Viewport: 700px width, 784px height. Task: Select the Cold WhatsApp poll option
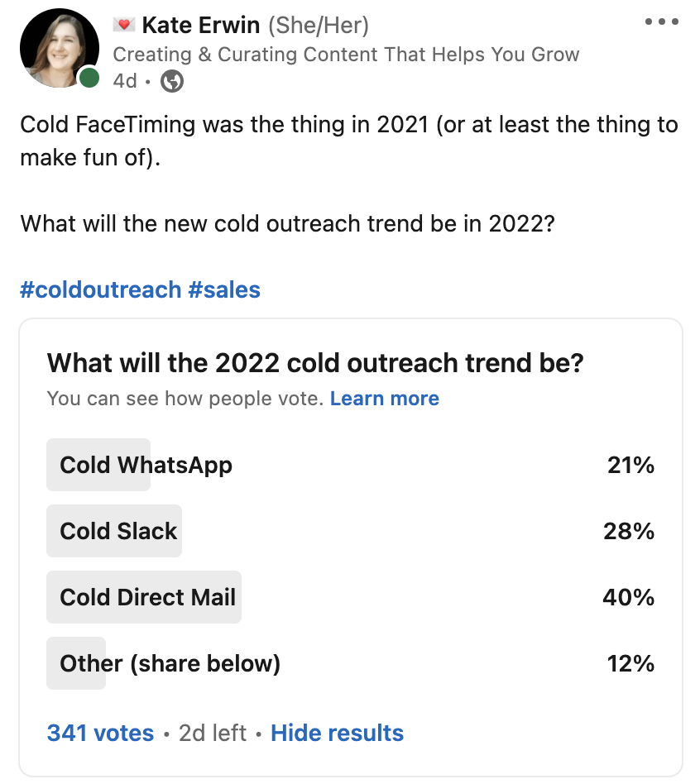[x=146, y=465]
